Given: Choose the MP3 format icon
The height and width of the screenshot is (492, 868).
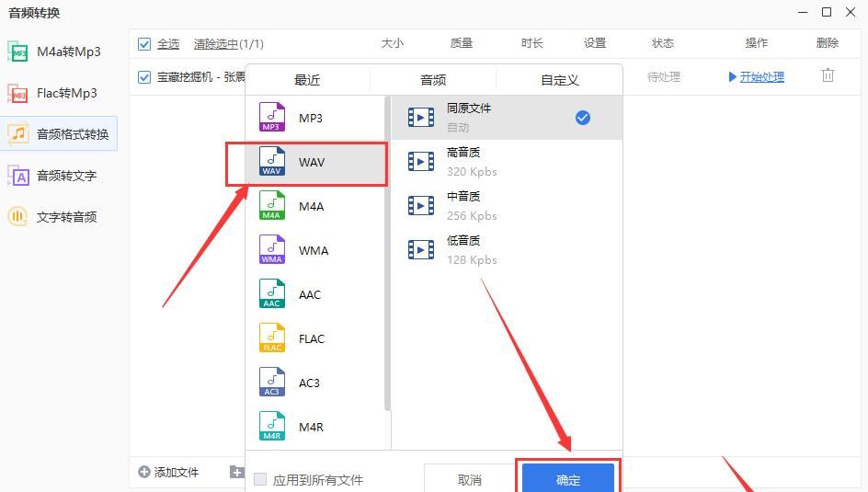Looking at the screenshot, I should click(x=272, y=118).
